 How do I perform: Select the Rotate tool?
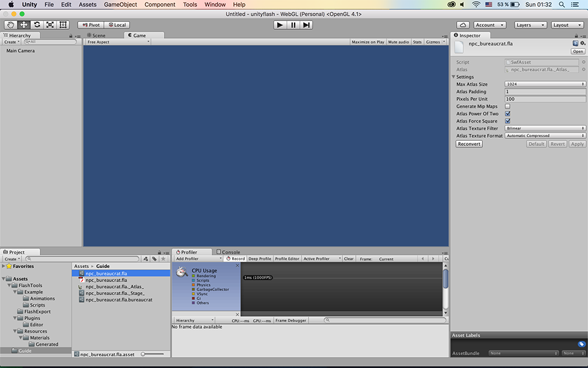coord(37,25)
